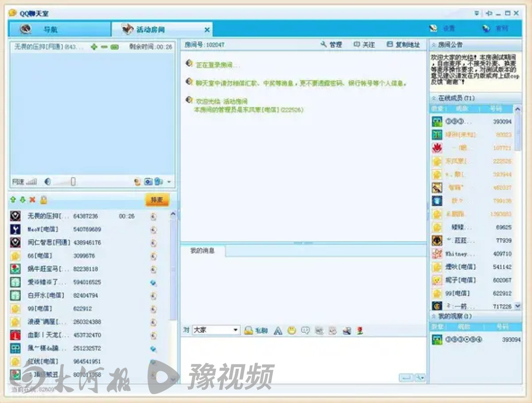Image resolution: width=532 pixels, height=403 pixels.
Task: Open the dropdown arrow beside device icons
Action: click(x=169, y=182)
